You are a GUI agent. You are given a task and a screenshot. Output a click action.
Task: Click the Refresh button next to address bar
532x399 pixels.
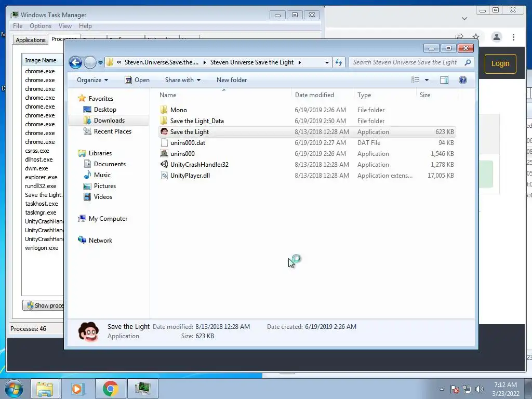tap(339, 62)
